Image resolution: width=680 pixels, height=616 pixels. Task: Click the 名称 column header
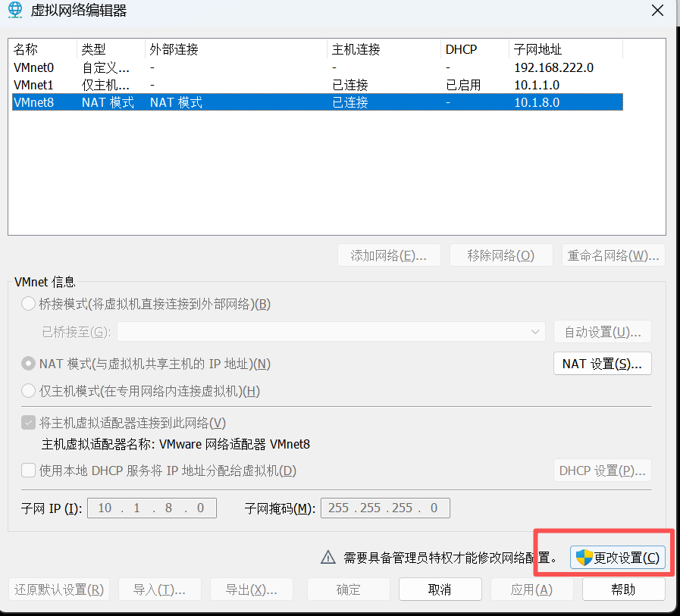(x=43, y=49)
